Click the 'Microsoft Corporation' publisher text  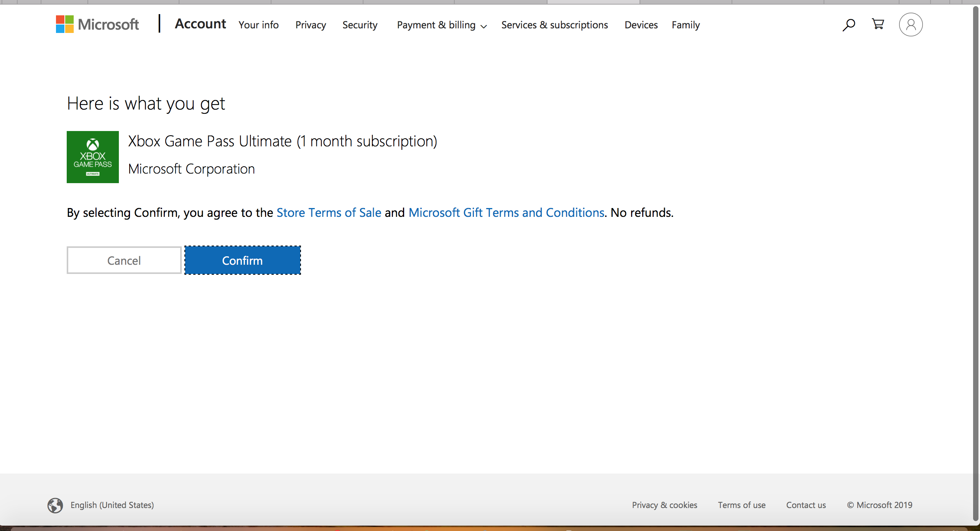191,169
